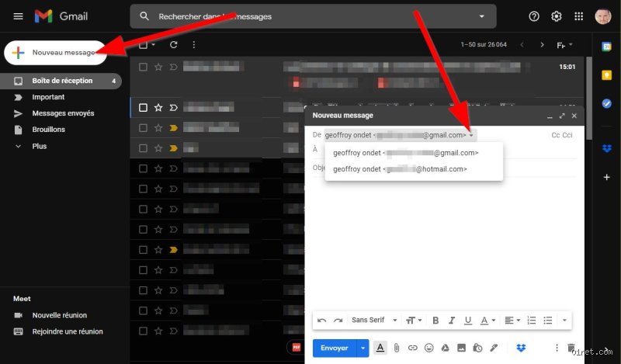Insert a link in the message

coord(413,348)
